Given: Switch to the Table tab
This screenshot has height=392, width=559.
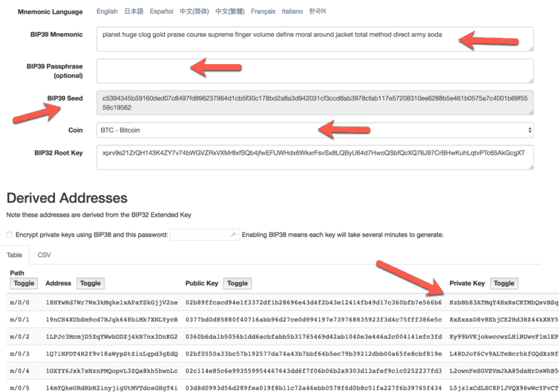Looking at the screenshot, I should (15, 255).
